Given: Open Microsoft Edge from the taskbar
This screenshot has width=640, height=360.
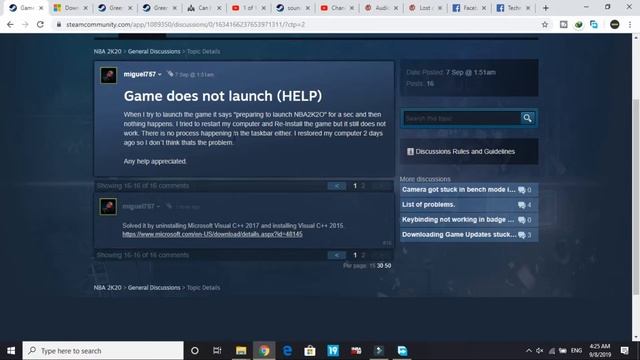Looking at the screenshot, I should pos(287,351).
